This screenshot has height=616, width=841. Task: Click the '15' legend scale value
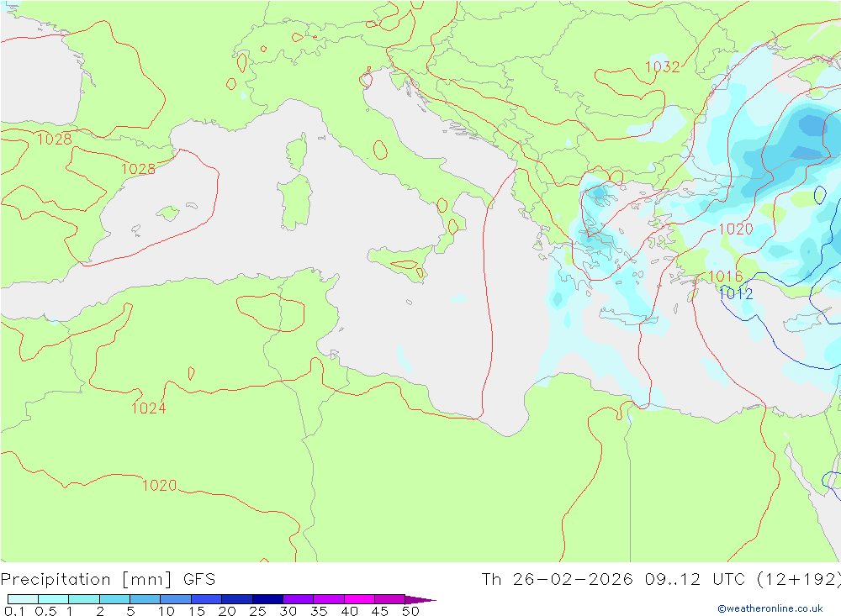(x=197, y=611)
